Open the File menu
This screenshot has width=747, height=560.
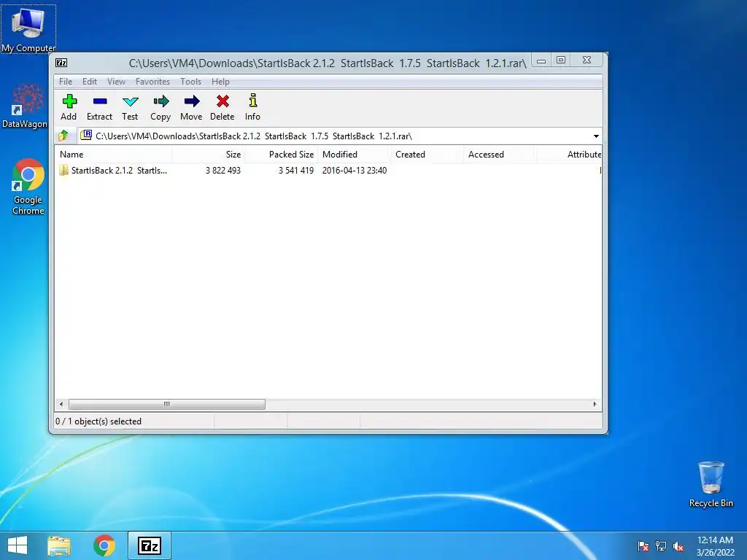point(66,82)
